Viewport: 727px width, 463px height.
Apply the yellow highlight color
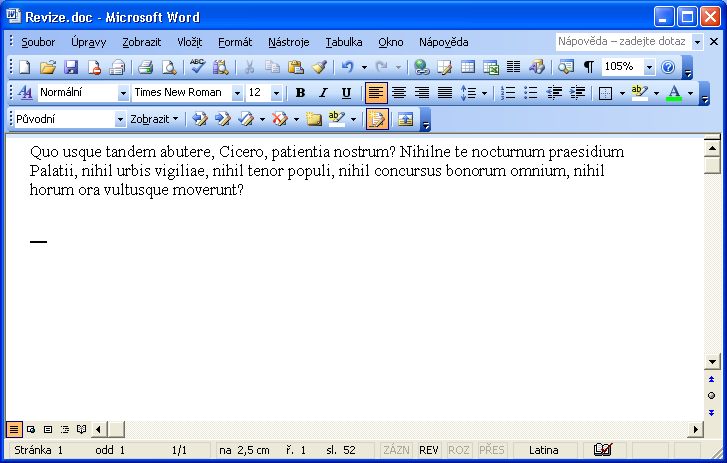[x=639, y=93]
